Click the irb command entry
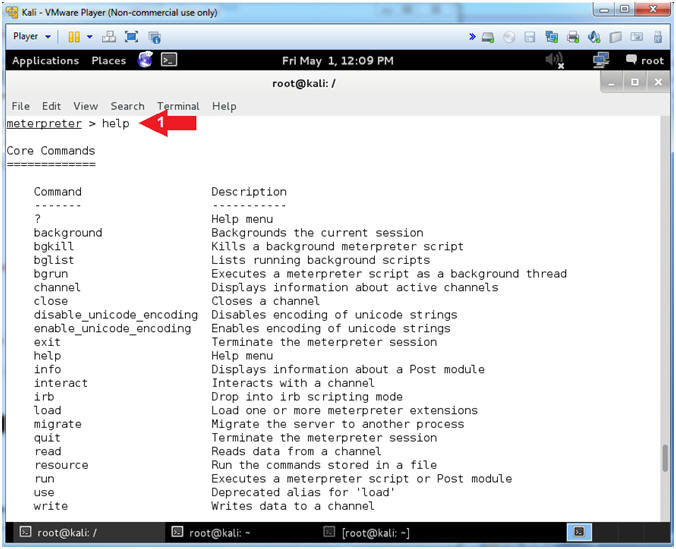This screenshot has height=549, width=676. pos(44,397)
